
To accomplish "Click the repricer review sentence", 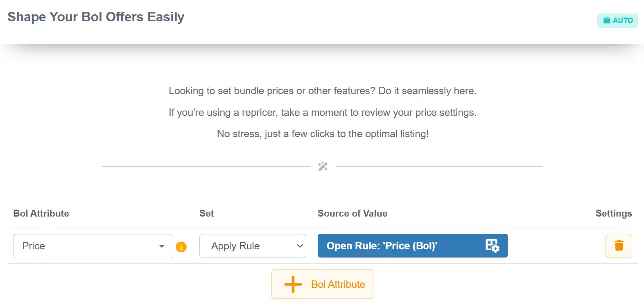I will point(322,112).
